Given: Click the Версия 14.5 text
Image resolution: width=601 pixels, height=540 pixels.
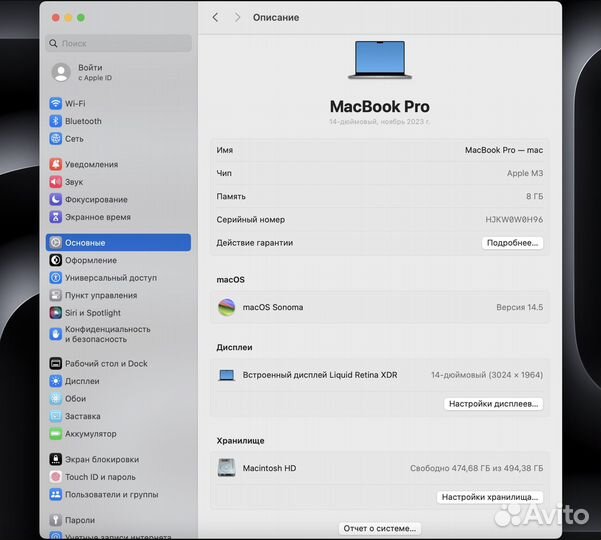Looking at the screenshot, I should (519, 307).
